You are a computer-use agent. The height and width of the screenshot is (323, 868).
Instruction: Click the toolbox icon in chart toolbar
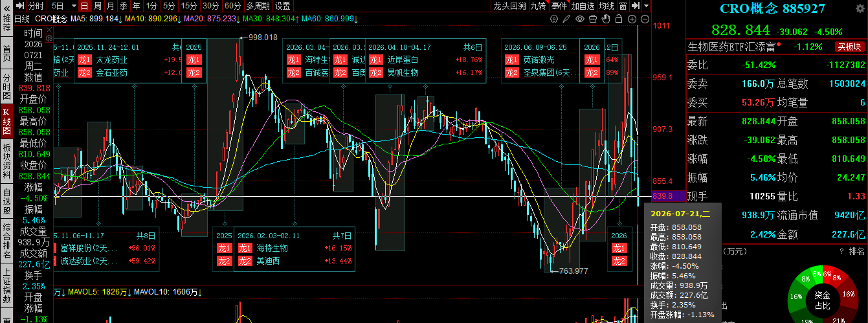(x=592, y=19)
